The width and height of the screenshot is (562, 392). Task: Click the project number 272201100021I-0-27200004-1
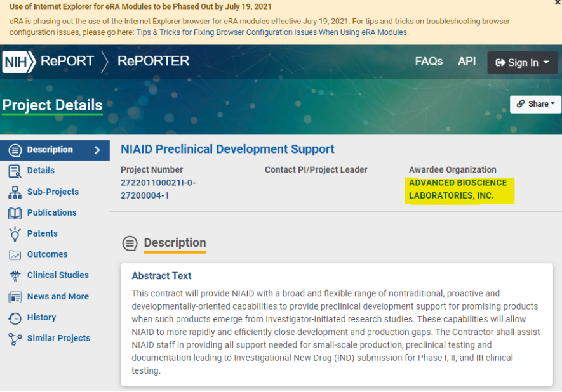pyautogui.click(x=158, y=189)
